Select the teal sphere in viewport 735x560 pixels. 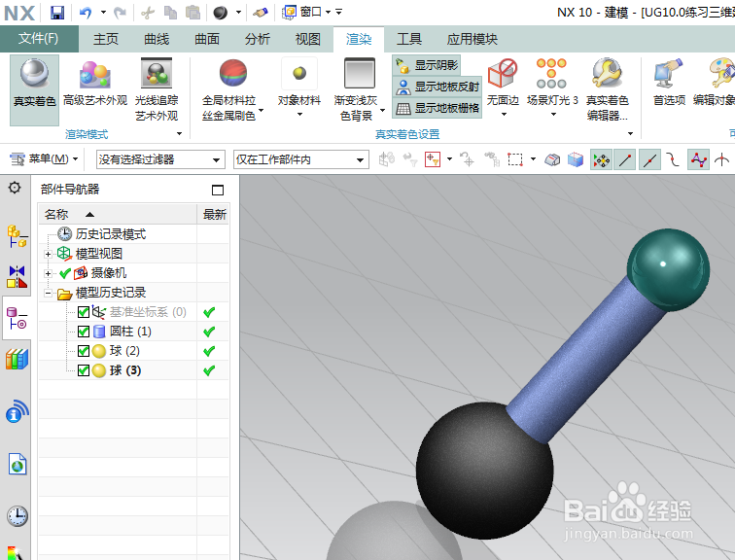[669, 270]
